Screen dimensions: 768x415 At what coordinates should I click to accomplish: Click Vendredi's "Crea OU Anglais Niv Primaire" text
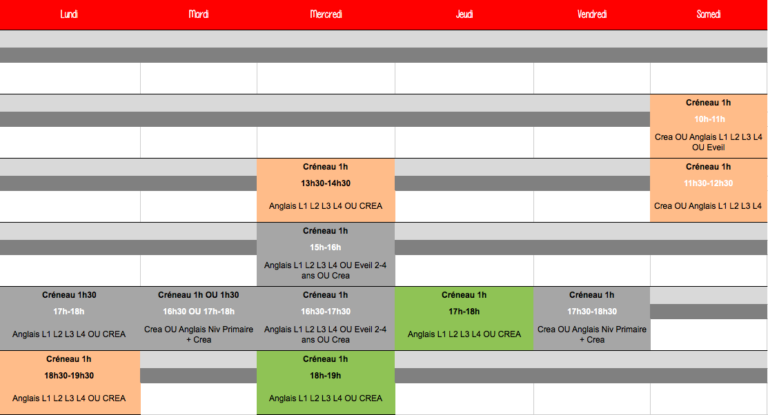(592, 328)
